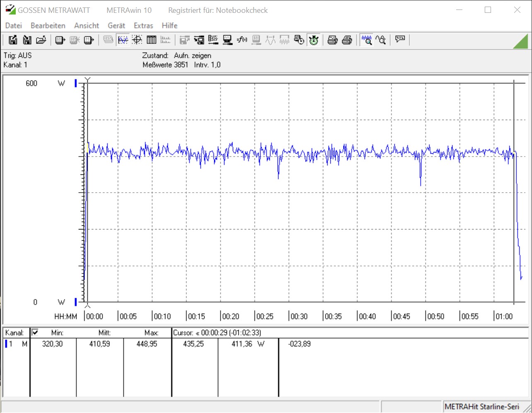Click the speech bubble help icon

(400, 40)
